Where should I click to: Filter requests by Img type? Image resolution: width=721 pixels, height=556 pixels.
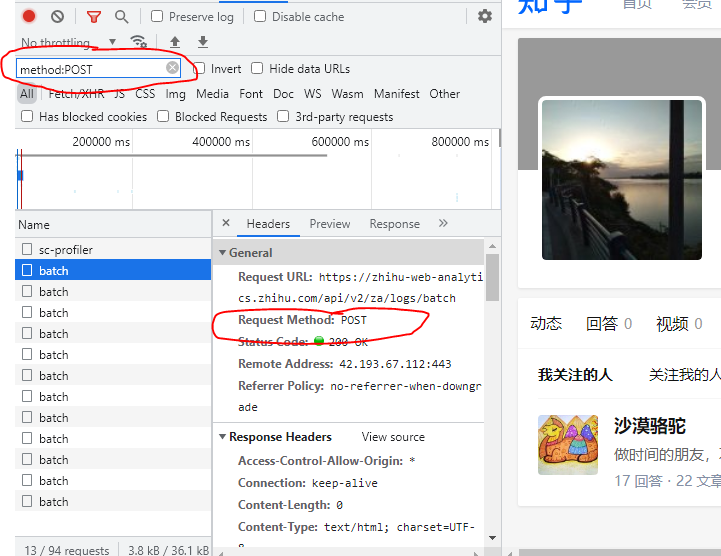coord(175,94)
